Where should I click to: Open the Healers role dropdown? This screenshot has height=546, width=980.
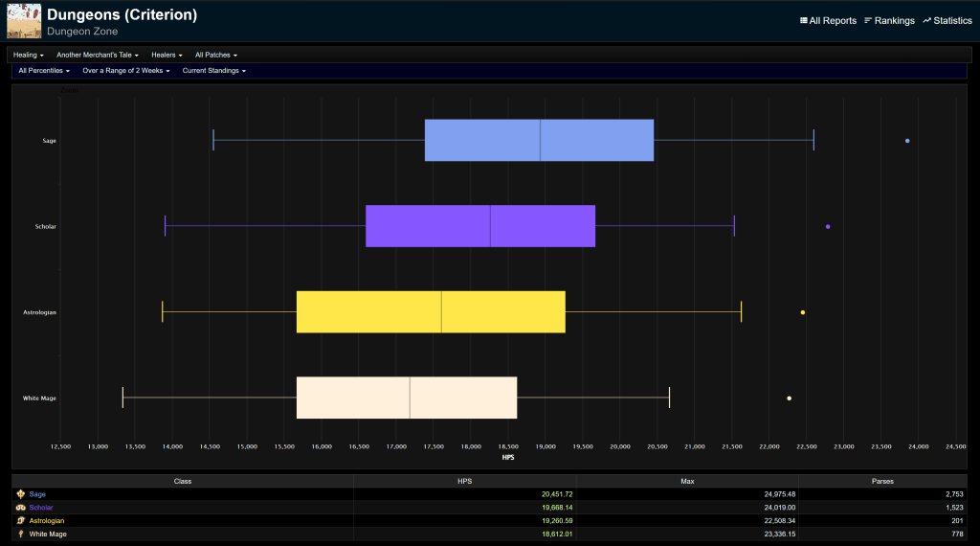pos(167,55)
